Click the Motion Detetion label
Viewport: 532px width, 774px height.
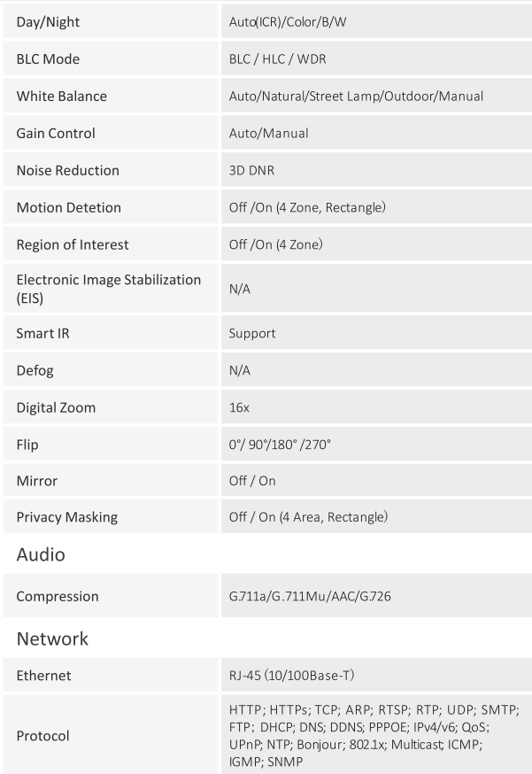[68, 208]
